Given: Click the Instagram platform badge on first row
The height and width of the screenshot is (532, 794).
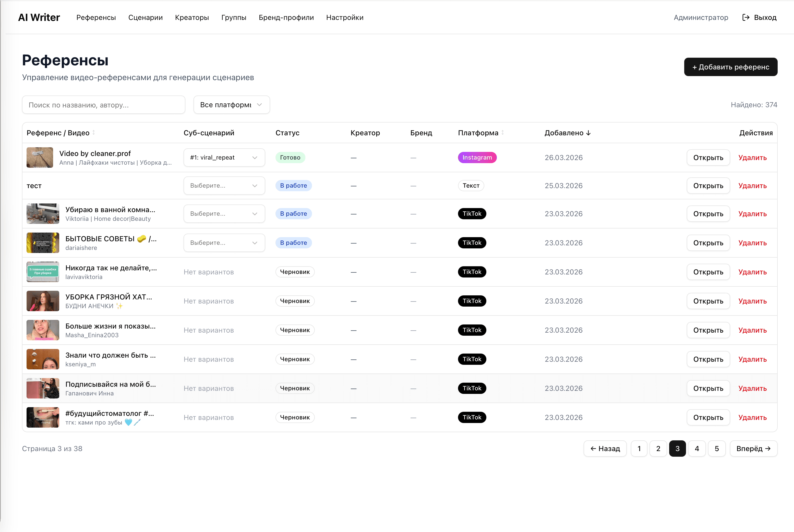Looking at the screenshot, I should click(477, 158).
